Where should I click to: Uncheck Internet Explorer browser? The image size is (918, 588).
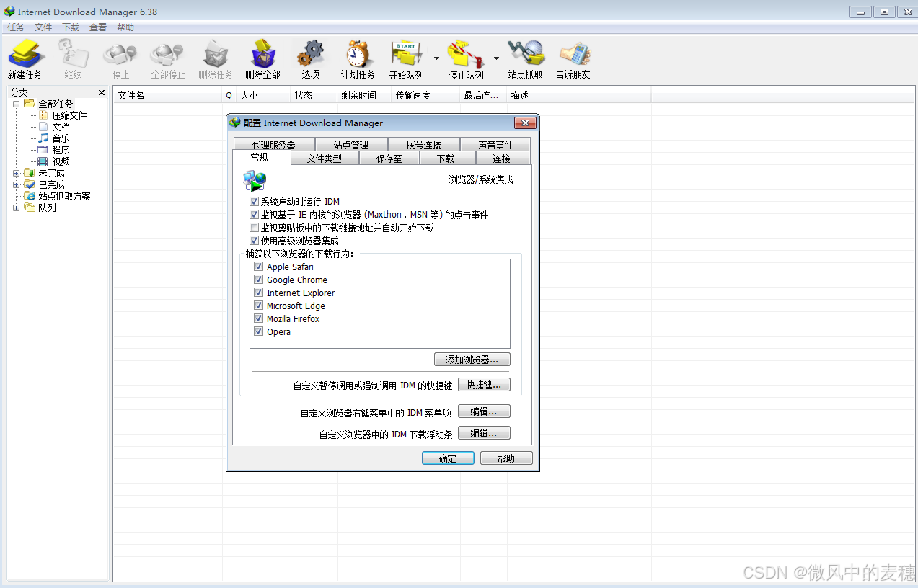tap(259, 293)
